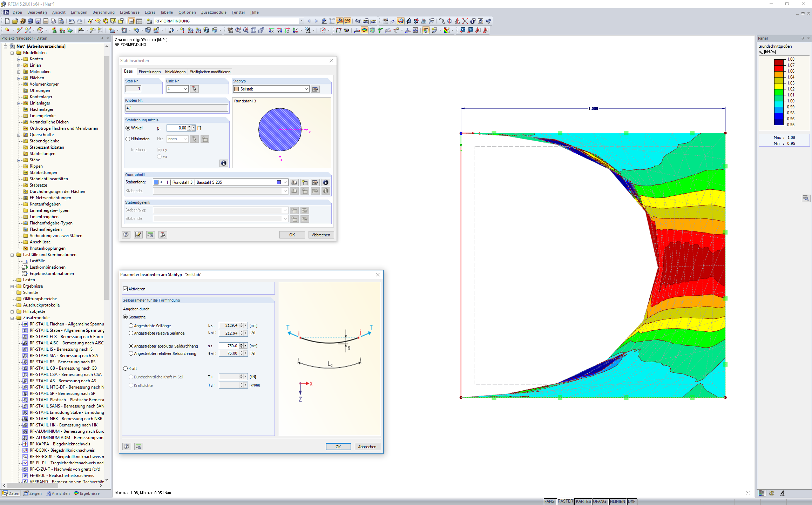Expand the Querschnitte tree node

coord(19,135)
